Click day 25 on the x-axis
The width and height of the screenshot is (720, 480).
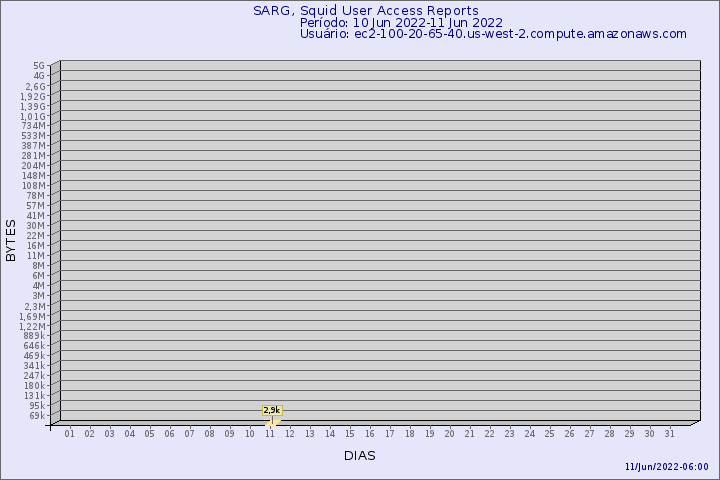click(x=549, y=434)
